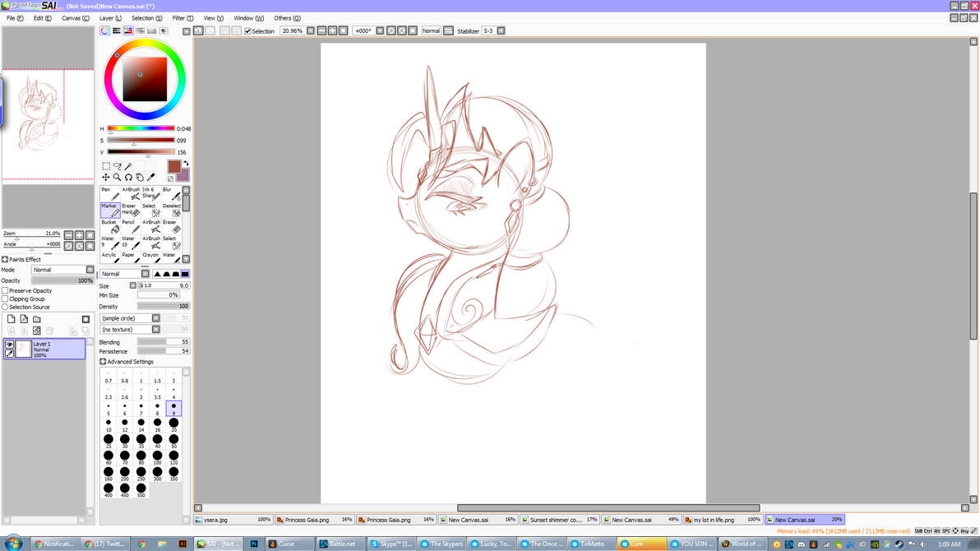The width and height of the screenshot is (980, 551).
Task: Expand the Advanced Settings section
Action: point(103,362)
